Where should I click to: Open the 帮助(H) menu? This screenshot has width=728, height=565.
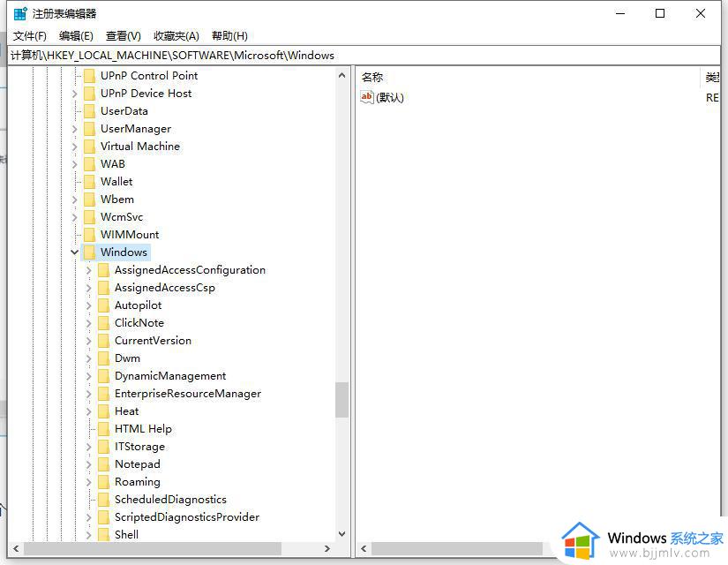tap(229, 36)
